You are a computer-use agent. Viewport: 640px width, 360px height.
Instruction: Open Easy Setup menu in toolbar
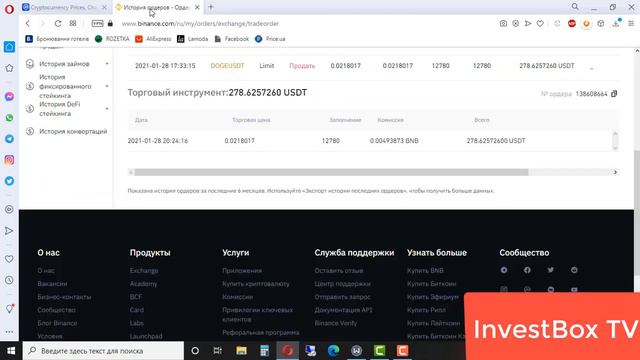click(x=631, y=24)
